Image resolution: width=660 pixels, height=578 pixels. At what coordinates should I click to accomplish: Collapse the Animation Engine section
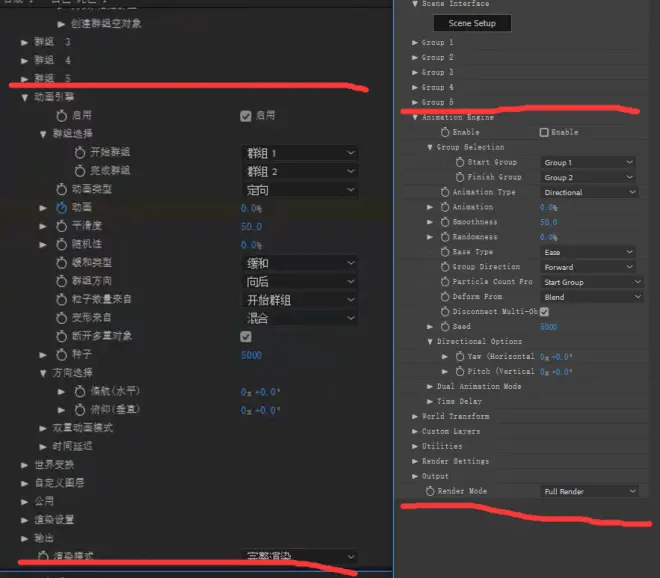click(415, 117)
